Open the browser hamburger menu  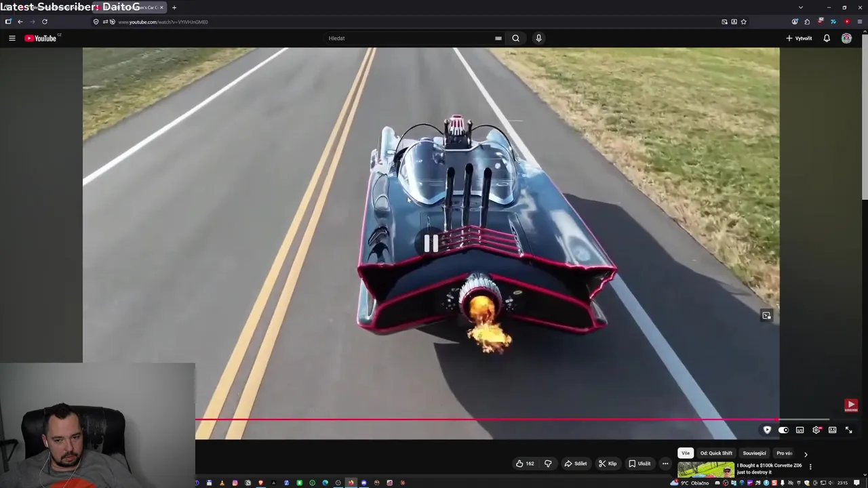(859, 22)
